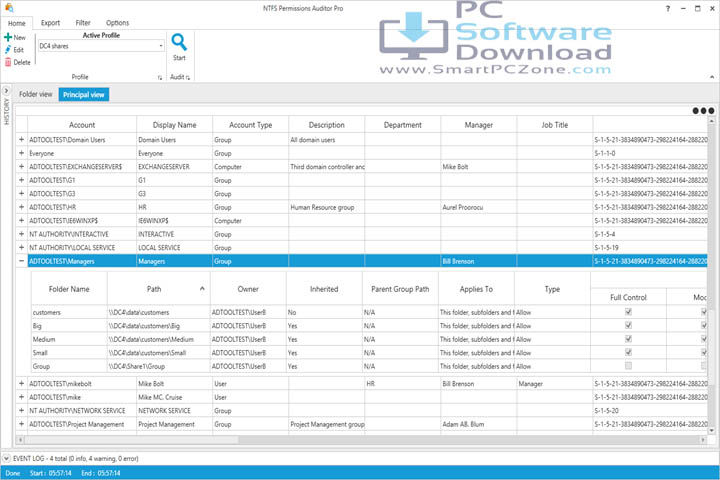The width and height of the screenshot is (720, 480).
Task: Toggle Full Control checkbox for Medium folder
Action: 628,339
